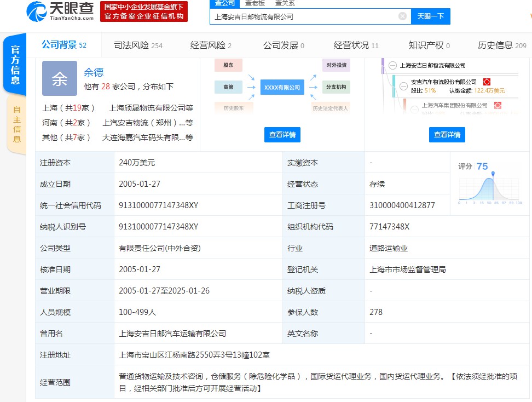Click red icon beside 上海汽车集团股份有限公司
Viewport: 532px width, 402px height.
click(498, 105)
